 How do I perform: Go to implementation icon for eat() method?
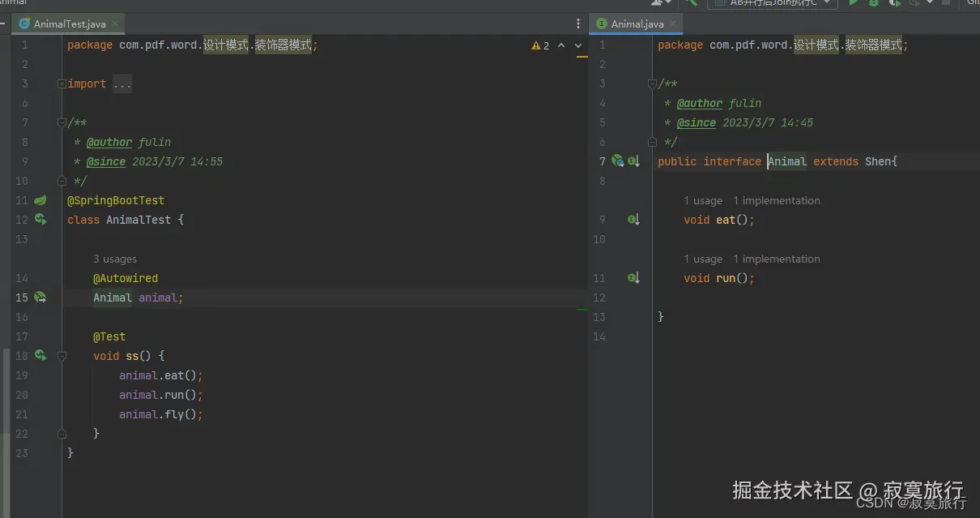(634, 220)
